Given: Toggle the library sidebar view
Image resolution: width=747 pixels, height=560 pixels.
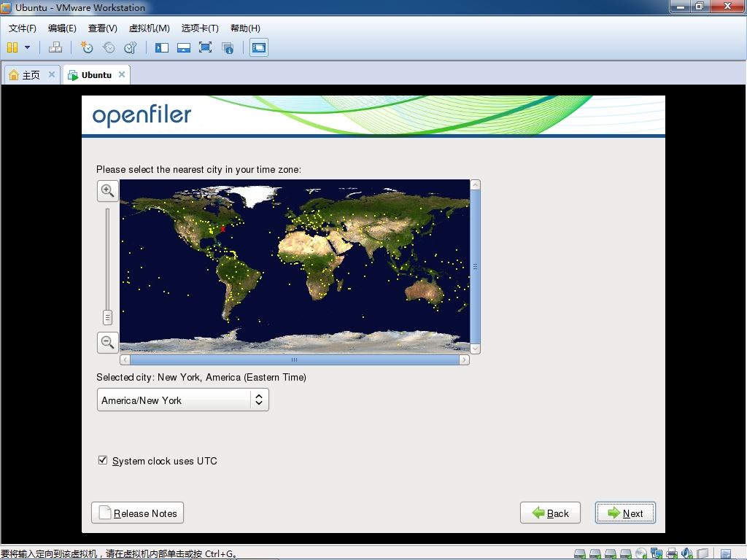Looking at the screenshot, I should coord(162,47).
